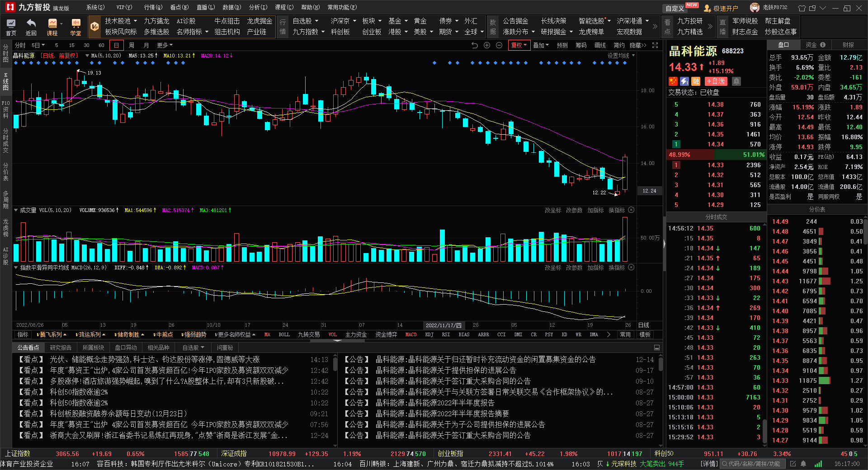Expand more data tools double-arrow
Viewport: 868px width, 470px height.
coord(655,27)
